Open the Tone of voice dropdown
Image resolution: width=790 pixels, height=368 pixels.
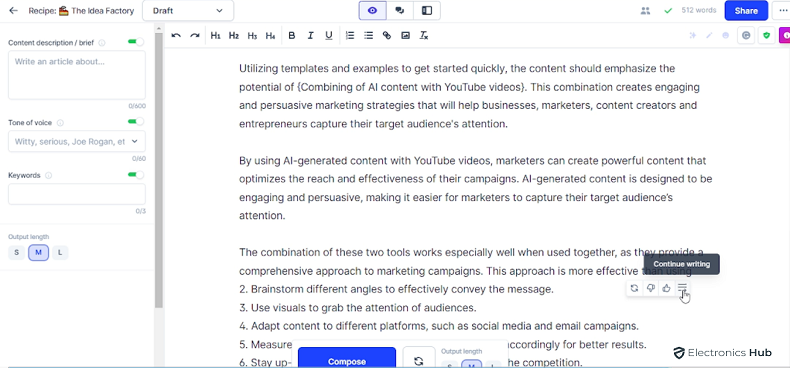pyautogui.click(x=77, y=142)
